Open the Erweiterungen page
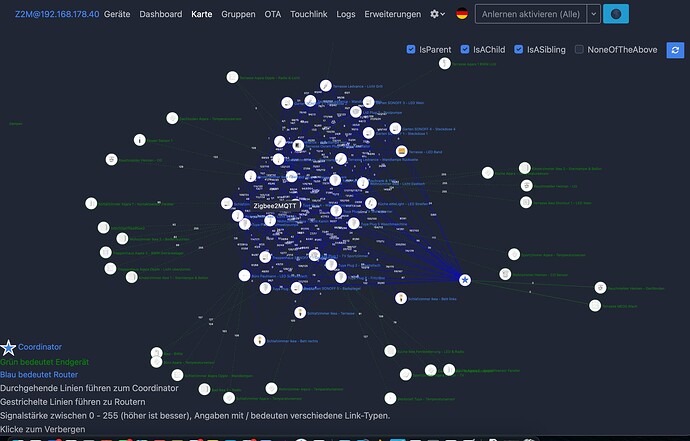Image resolution: width=690 pixels, height=441 pixels. 393,14
